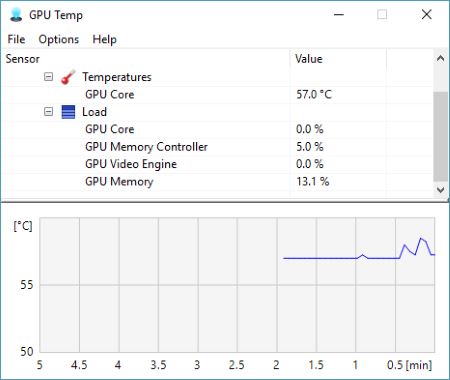Select the GPU Memory load row

click(x=217, y=182)
